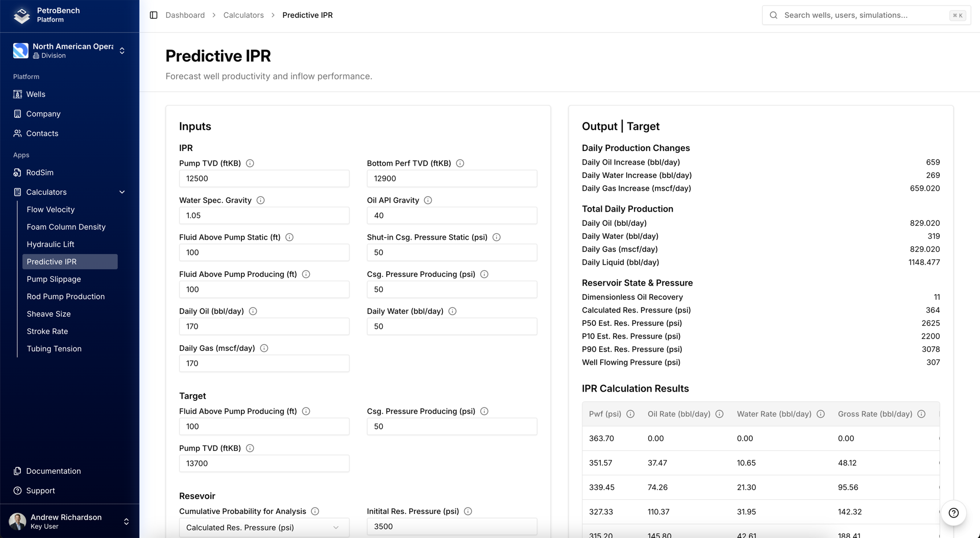
Task: Navigate to the Dashboard breadcrumb
Action: tap(185, 15)
